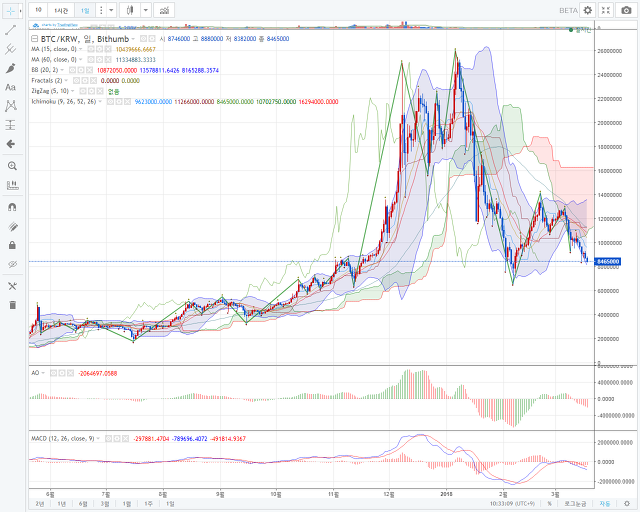
Task: Expand MA (60, close, 0) dropdown arrow
Action: tap(80, 60)
